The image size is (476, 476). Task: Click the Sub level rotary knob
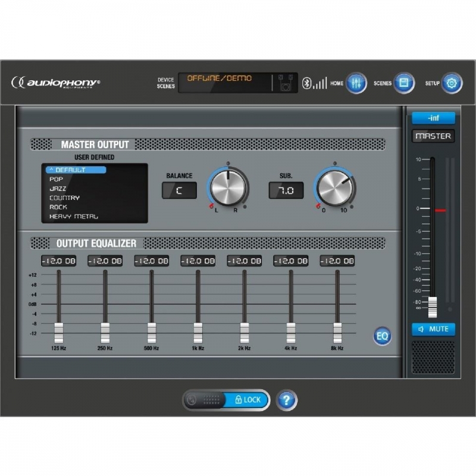[x=335, y=187]
